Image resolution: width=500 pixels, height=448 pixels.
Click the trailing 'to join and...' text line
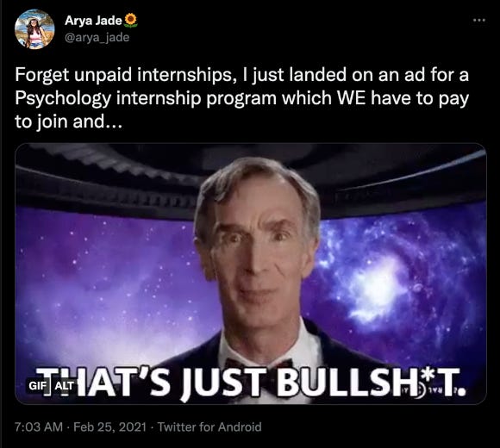click(x=69, y=121)
